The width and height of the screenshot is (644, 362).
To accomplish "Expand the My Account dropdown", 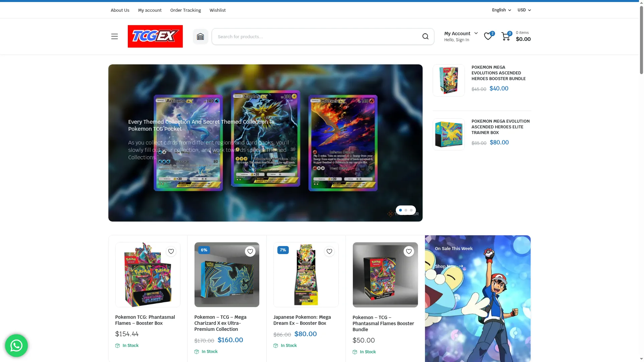I will tap(461, 34).
